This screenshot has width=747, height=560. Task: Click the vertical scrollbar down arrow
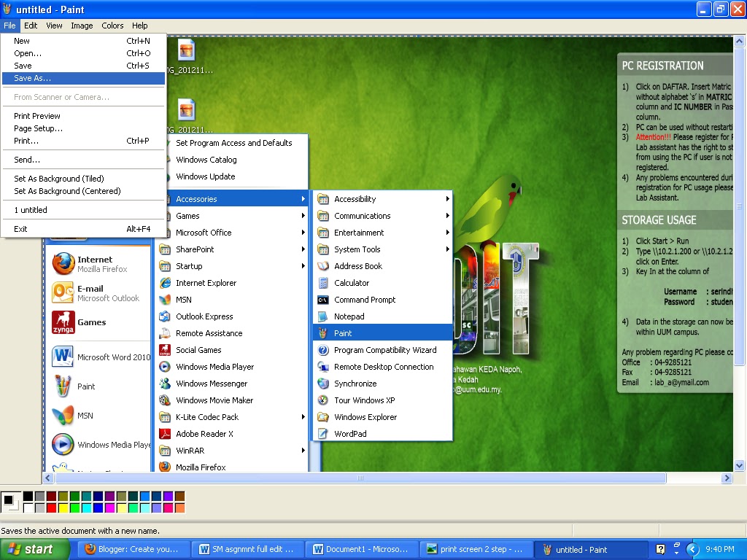coord(739,466)
